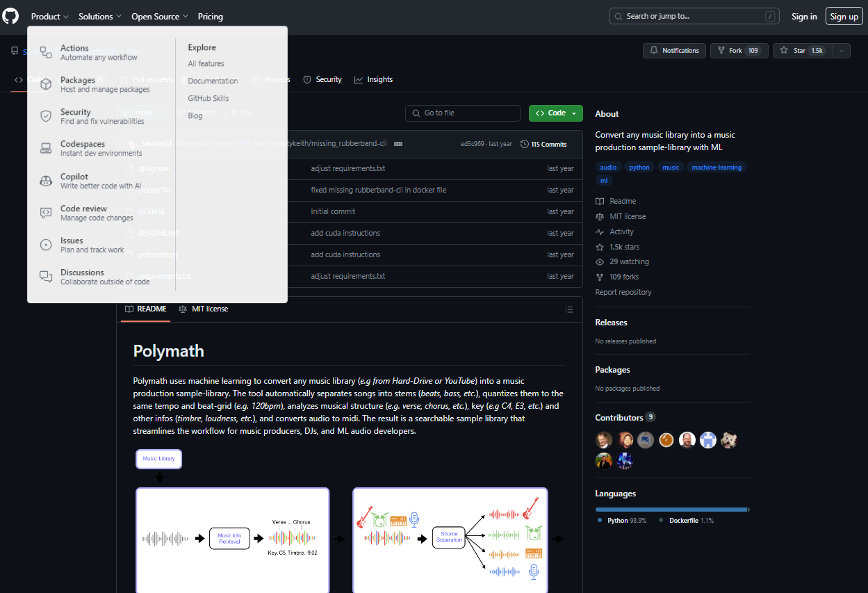Viewport: 868px width, 593px height.
Task: Expand the Open Source dropdown
Action: tap(160, 17)
